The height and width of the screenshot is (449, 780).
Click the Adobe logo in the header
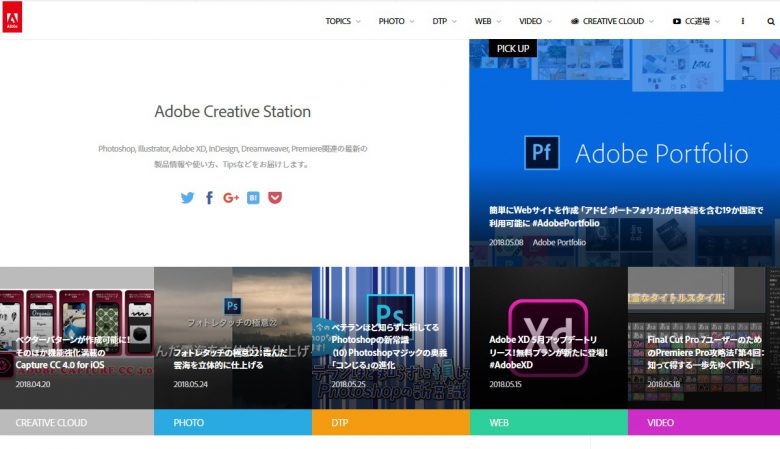coord(12,17)
